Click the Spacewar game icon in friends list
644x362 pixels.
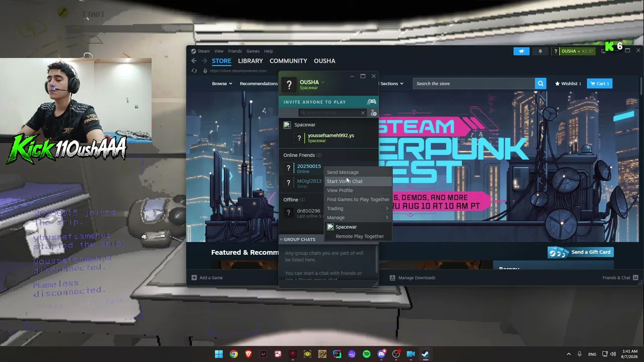coord(287,125)
